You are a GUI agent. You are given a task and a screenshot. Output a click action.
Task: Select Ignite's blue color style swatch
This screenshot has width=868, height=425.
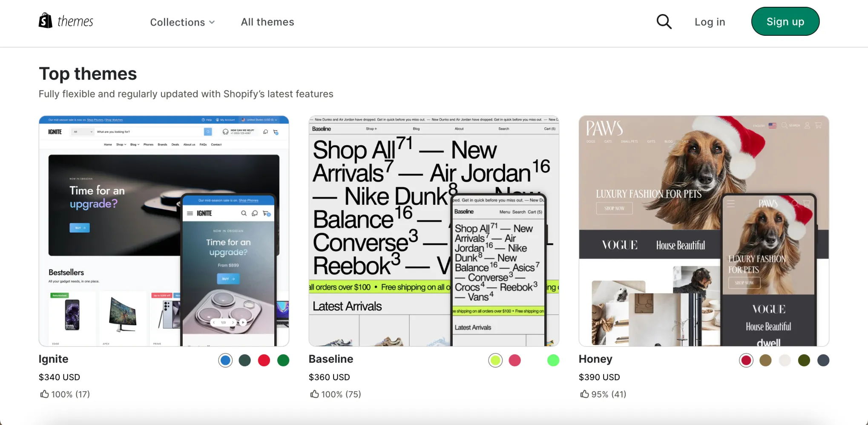pos(225,360)
